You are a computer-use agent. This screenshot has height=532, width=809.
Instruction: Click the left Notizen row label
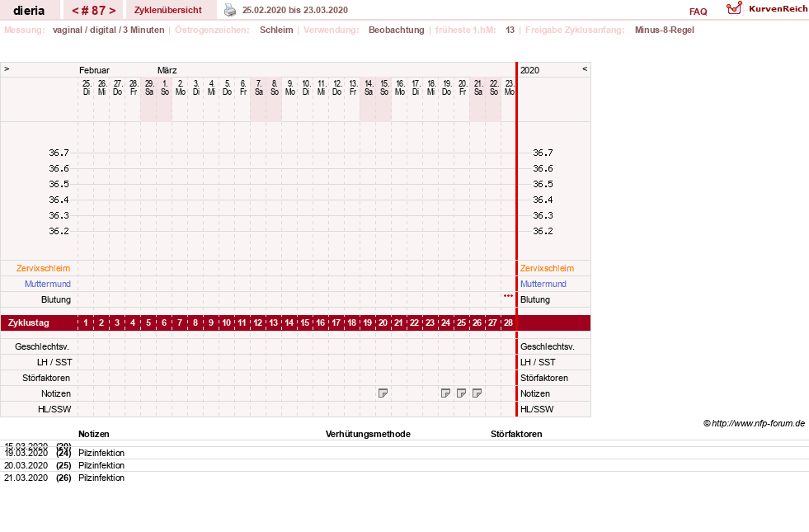click(56, 393)
